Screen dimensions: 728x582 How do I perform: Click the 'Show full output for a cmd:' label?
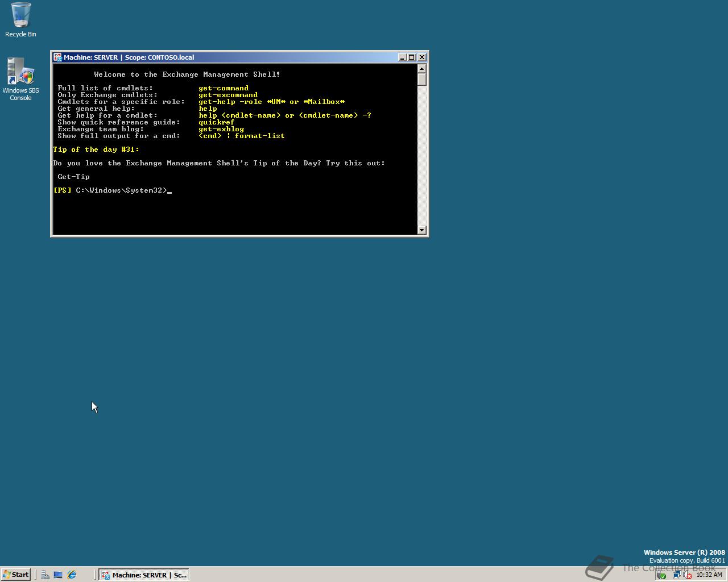119,136
